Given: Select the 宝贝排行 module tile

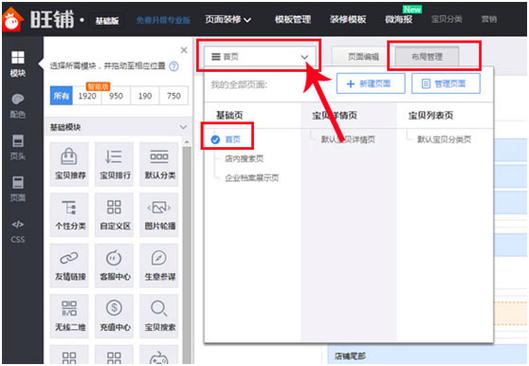Looking at the screenshot, I should click(x=114, y=164).
